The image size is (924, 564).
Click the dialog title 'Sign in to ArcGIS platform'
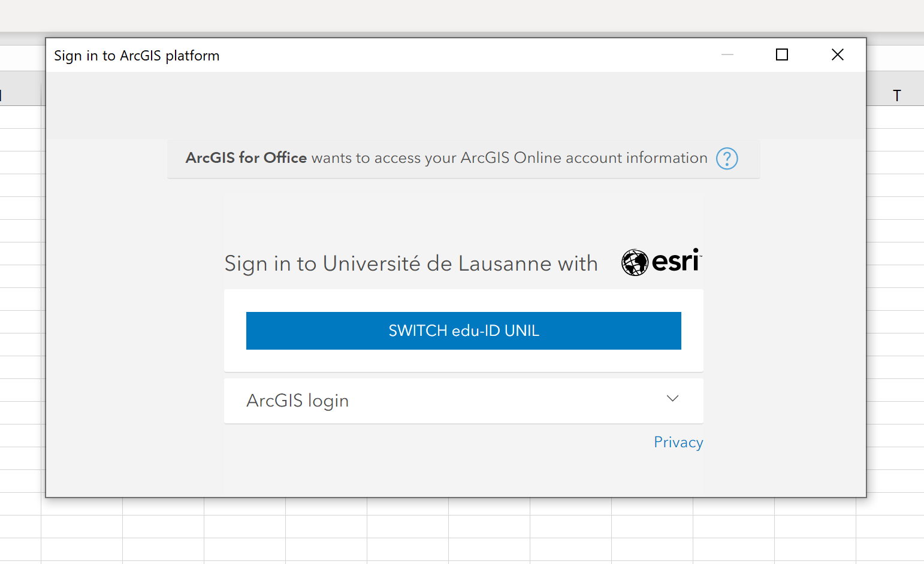(137, 56)
